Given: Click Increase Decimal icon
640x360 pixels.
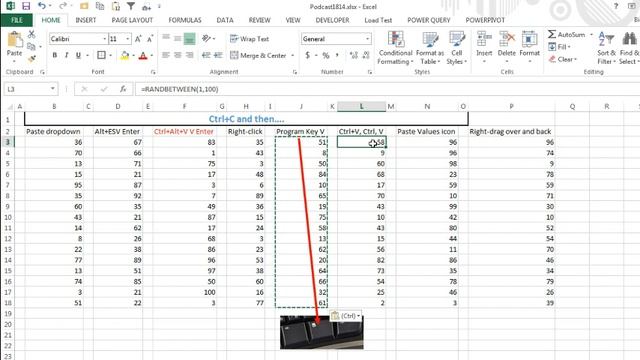Looking at the screenshot, I should coord(353,55).
